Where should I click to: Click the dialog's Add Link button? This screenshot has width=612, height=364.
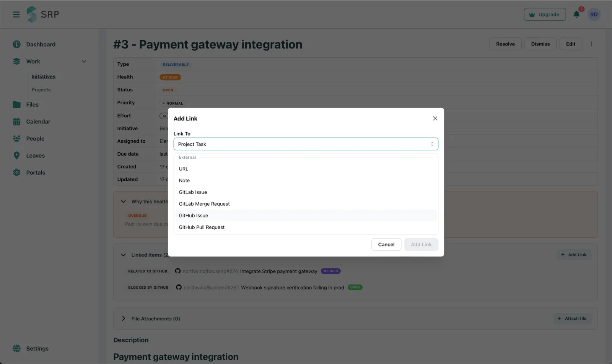click(421, 245)
